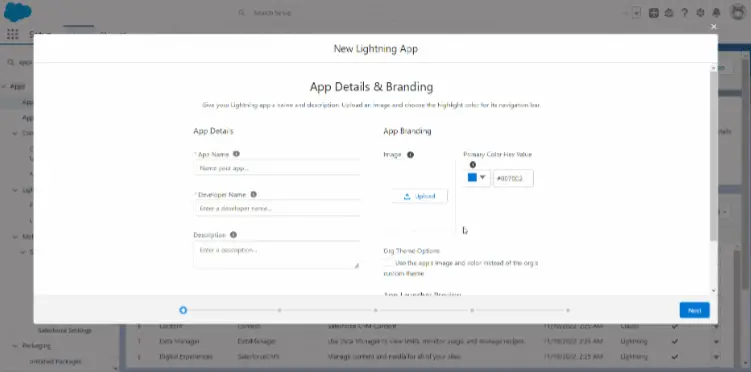Click the App Name input field

[277, 168]
